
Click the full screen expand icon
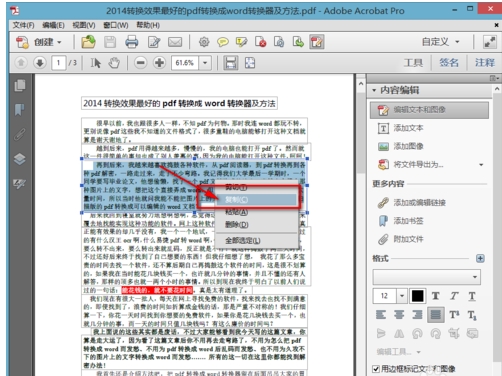(x=490, y=42)
